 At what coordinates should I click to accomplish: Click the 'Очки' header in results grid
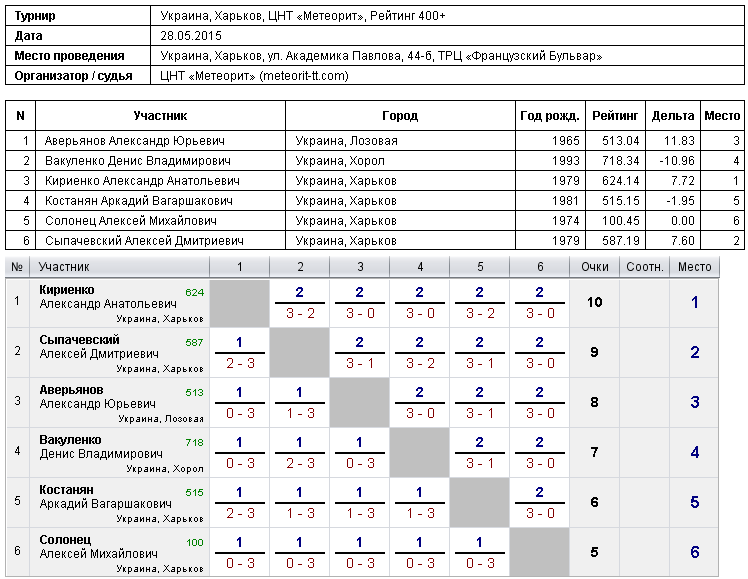594,267
